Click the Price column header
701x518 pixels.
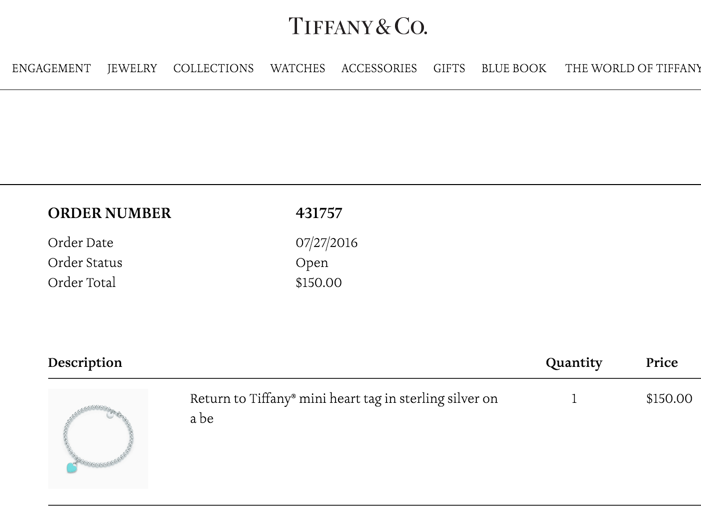pyautogui.click(x=661, y=363)
